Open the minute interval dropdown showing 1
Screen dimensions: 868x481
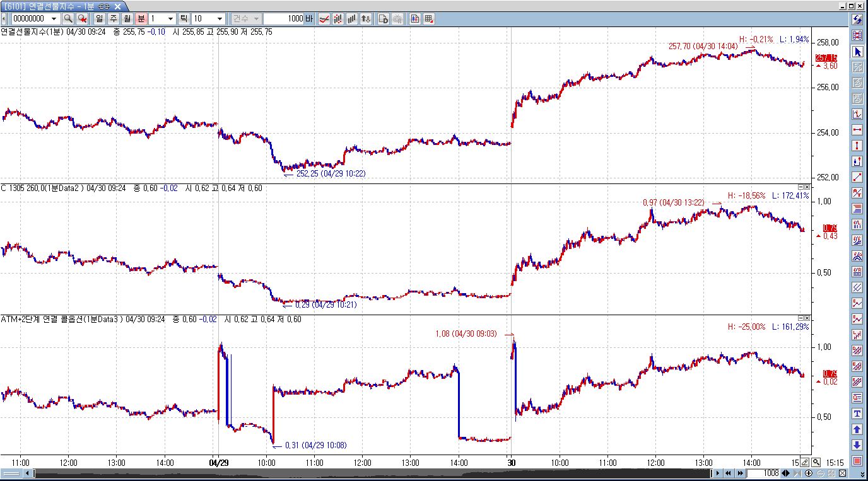[x=170, y=19]
